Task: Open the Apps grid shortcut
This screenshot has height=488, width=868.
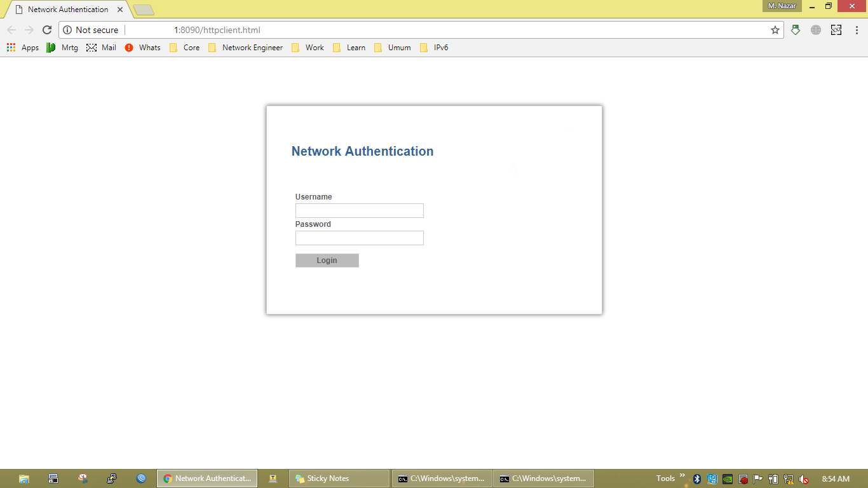Action: click(23, 48)
